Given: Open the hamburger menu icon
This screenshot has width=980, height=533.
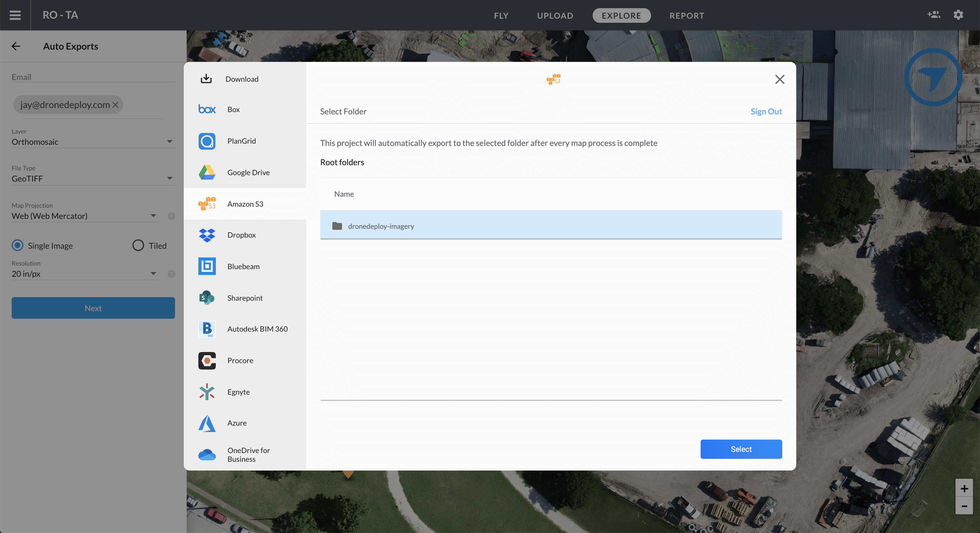Looking at the screenshot, I should [x=15, y=15].
